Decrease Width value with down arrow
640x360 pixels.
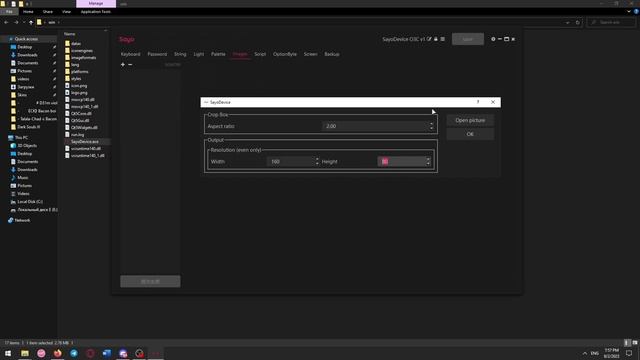pos(317,164)
